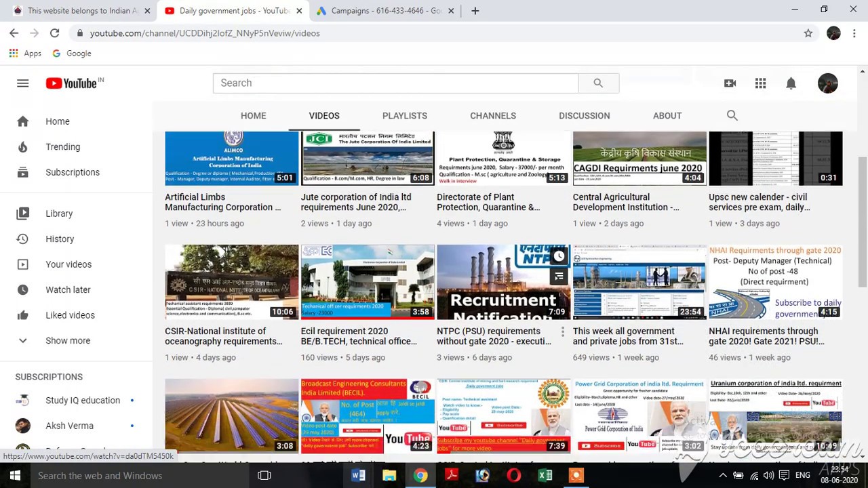Switch to channel HOME tab
This screenshot has width=868, height=488.
tap(253, 115)
